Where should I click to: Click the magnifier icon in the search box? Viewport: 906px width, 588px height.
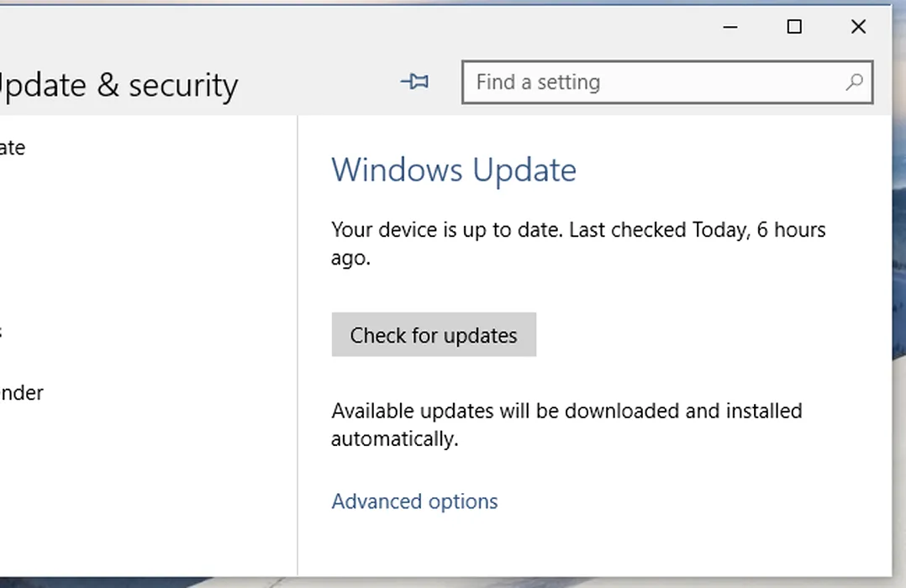click(854, 82)
